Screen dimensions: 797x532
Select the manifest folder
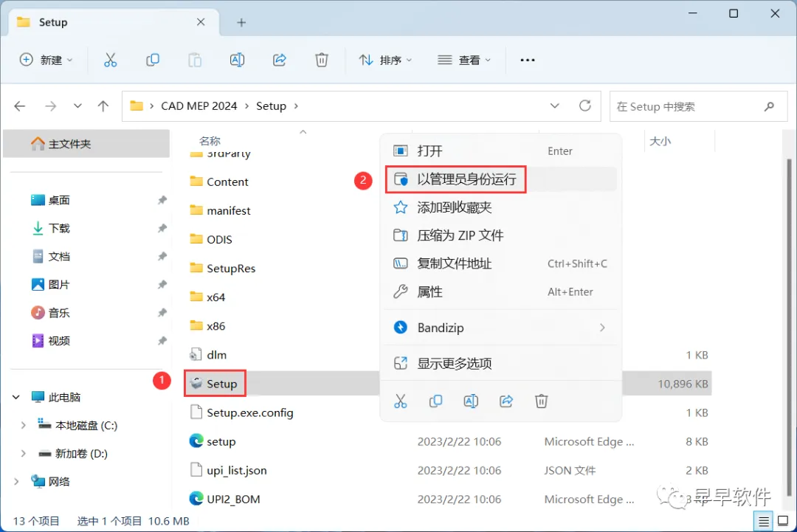click(x=220, y=210)
